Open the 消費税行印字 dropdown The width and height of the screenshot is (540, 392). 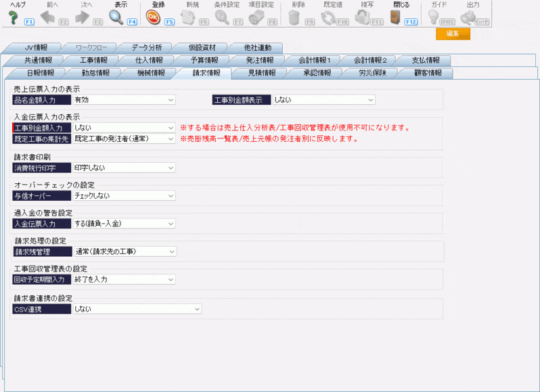click(123, 168)
